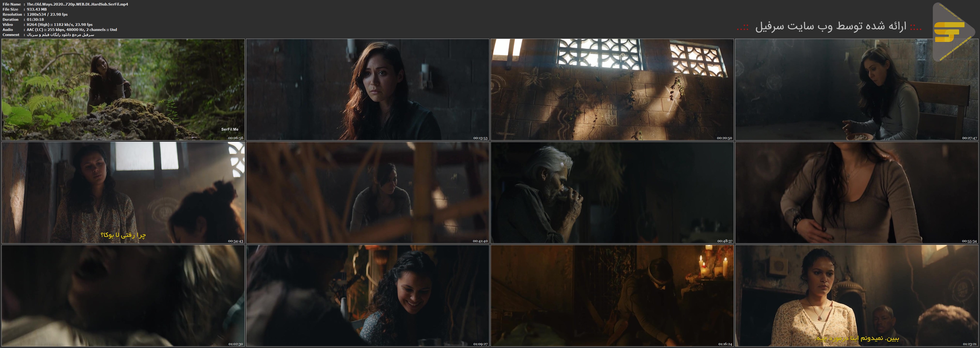
Task: Click the SerFil.Me watermark on first thumbnail
Action: 230,130
